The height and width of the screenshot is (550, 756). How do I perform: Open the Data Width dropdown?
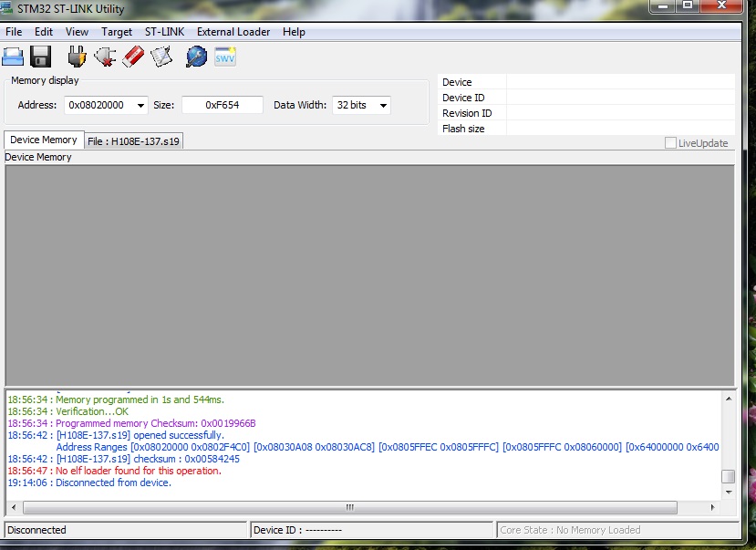click(382, 106)
